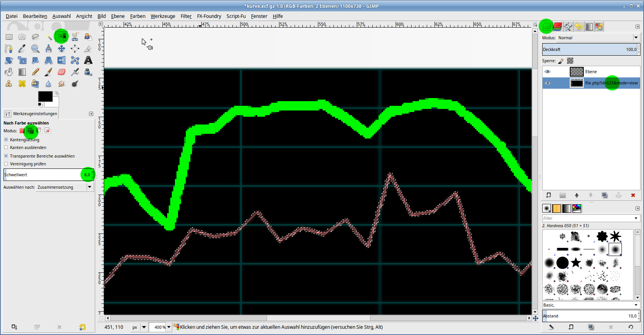Select the Ellipse Select tool

click(x=22, y=37)
